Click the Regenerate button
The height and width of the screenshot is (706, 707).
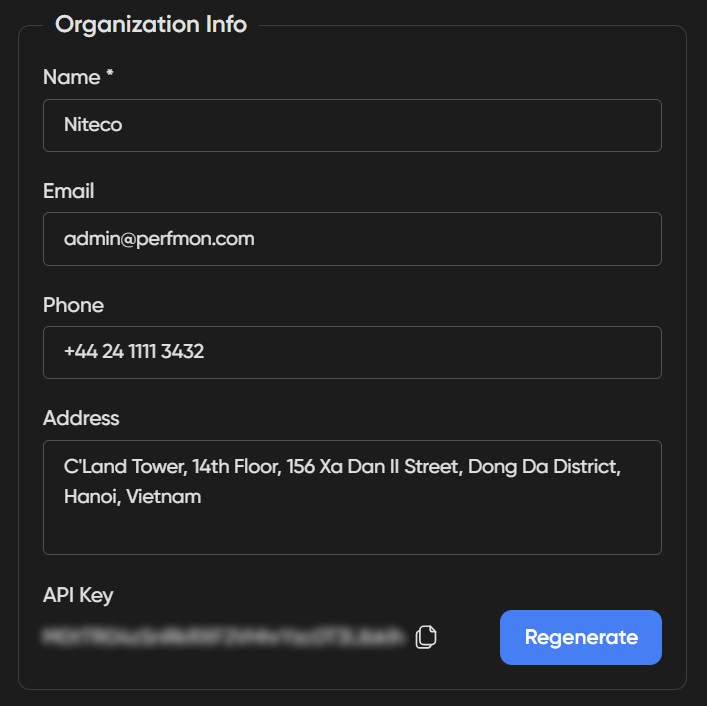[x=581, y=637]
